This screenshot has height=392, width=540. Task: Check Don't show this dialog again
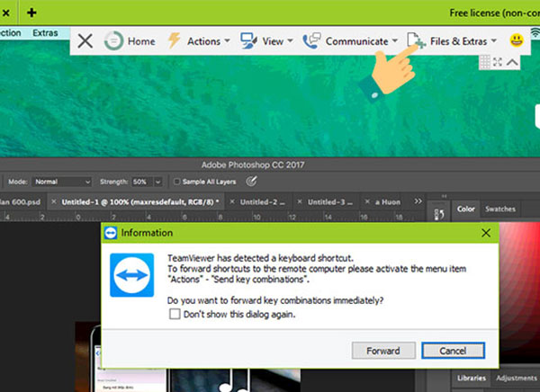pyautogui.click(x=175, y=314)
